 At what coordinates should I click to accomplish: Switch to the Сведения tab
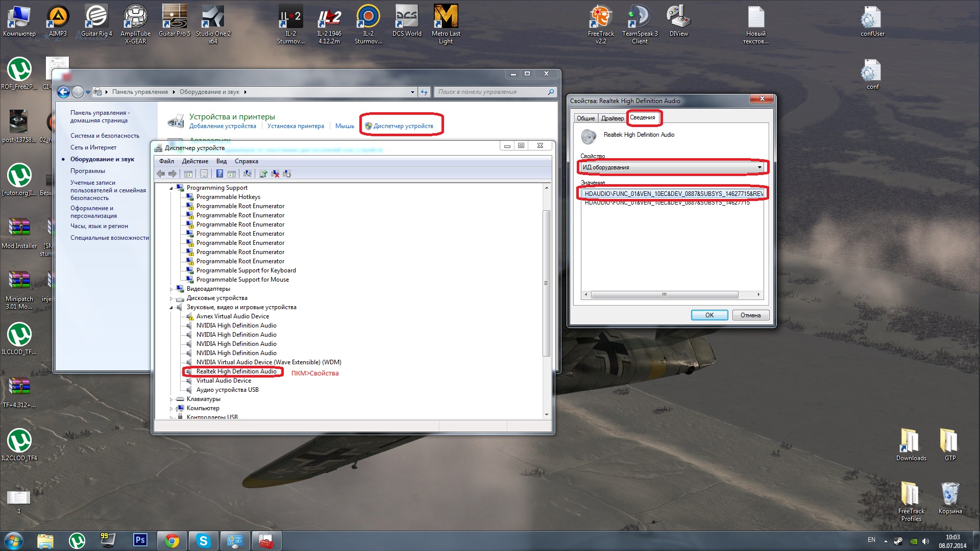[643, 117]
